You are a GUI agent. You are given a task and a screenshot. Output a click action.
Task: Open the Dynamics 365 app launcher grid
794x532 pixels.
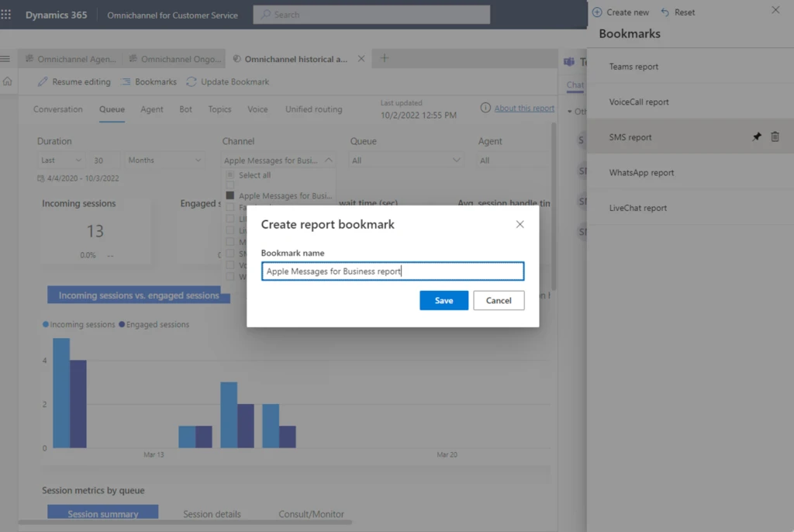click(7, 15)
